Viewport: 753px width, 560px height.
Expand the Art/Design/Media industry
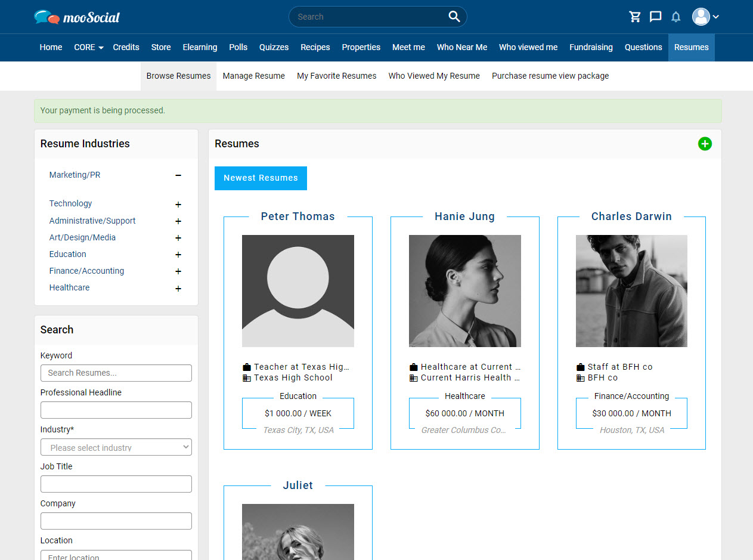coord(178,238)
